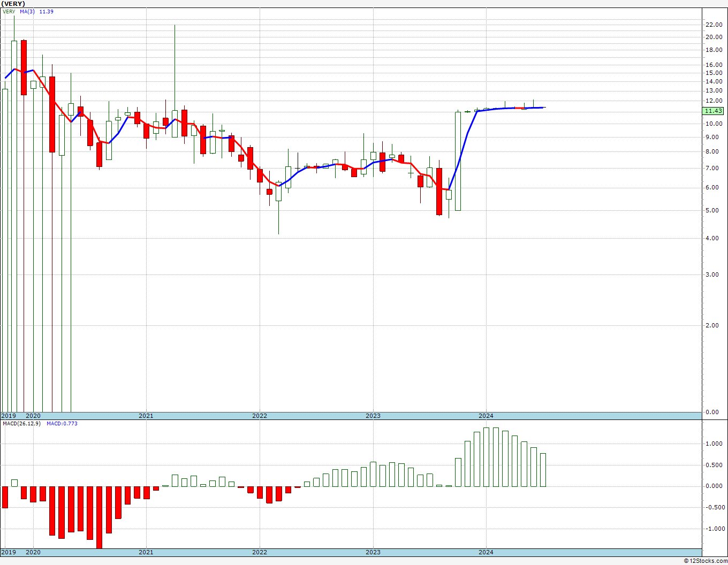The height and width of the screenshot is (565, 728).
Task: Click 2023 on the MACD panel time axis
Action: point(373,552)
